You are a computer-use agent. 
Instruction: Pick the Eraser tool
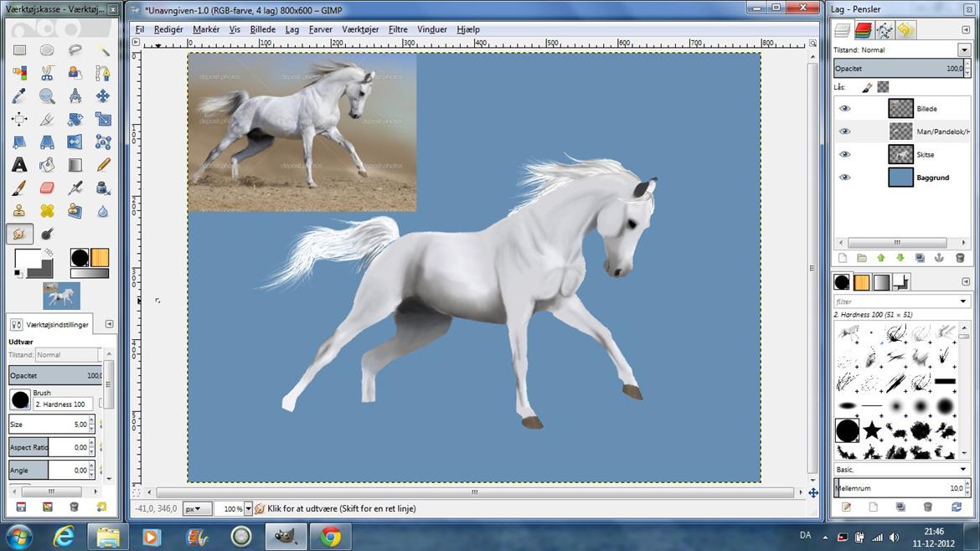tap(47, 188)
